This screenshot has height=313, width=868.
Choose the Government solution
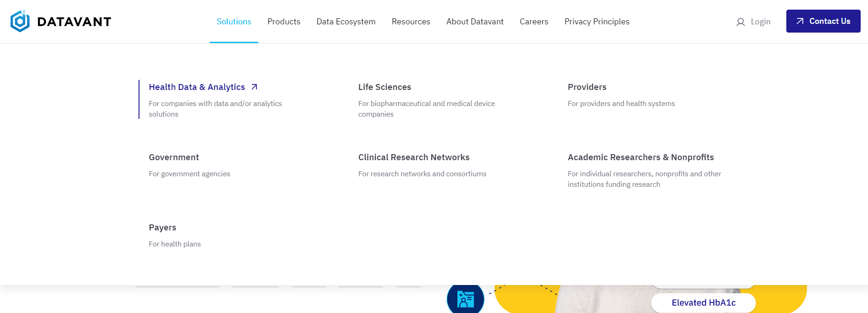pyautogui.click(x=174, y=157)
